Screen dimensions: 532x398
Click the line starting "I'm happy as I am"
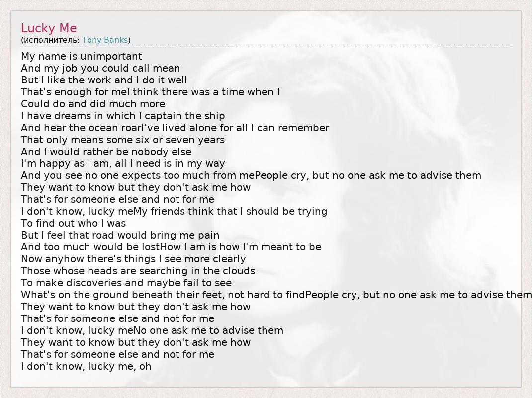pos(123,163)
